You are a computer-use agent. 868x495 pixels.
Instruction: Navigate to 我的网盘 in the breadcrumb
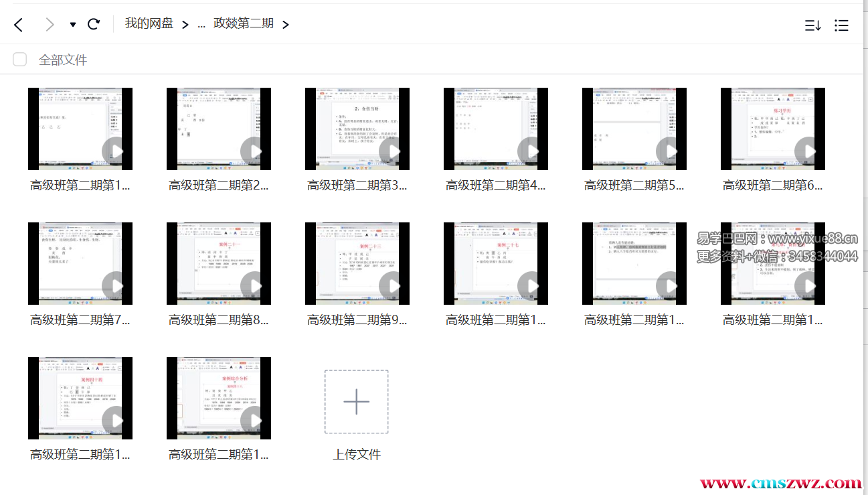click(x=149, y=23)
